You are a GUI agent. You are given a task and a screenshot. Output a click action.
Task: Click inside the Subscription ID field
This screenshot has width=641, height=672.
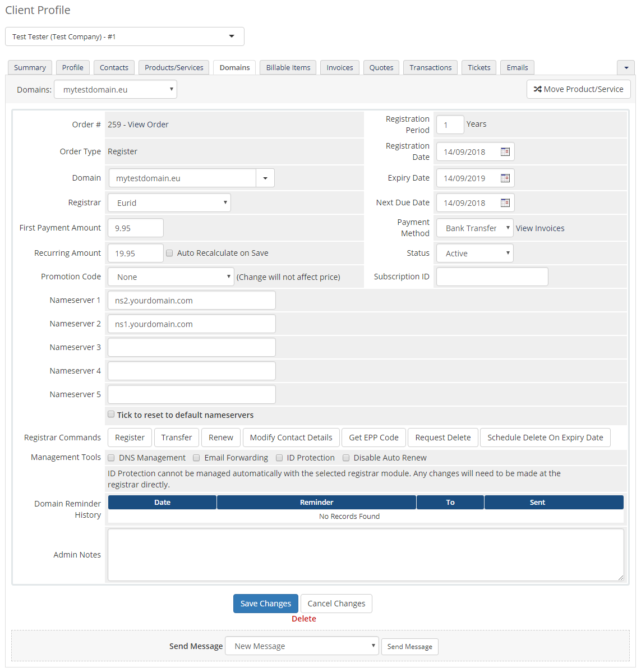pyautogui.click(x=492, y=277)
